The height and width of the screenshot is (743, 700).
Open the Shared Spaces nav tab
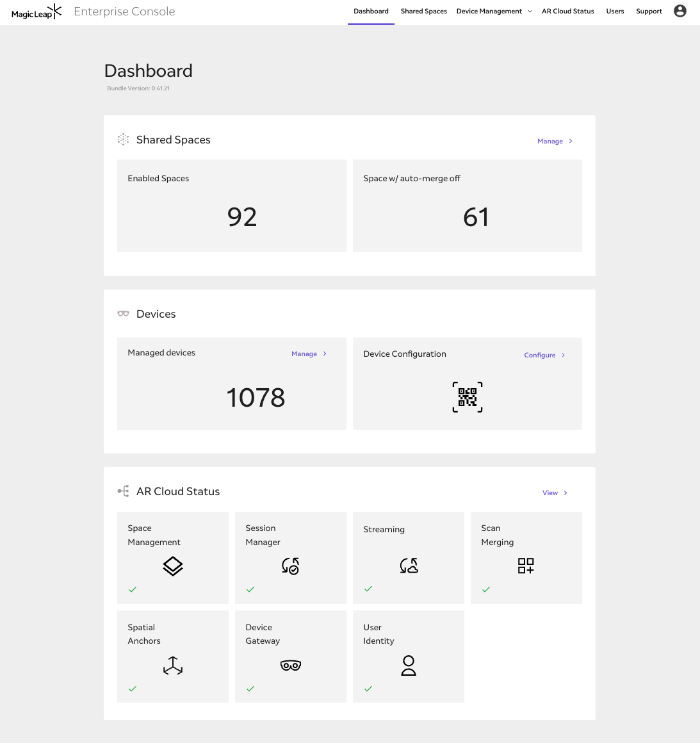tap(424, 12)
